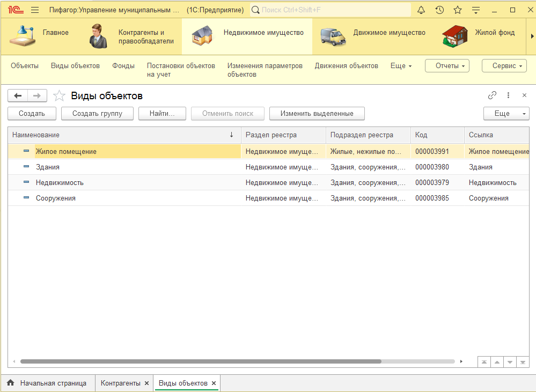Open favorites star in title bar

pos(458,10)
